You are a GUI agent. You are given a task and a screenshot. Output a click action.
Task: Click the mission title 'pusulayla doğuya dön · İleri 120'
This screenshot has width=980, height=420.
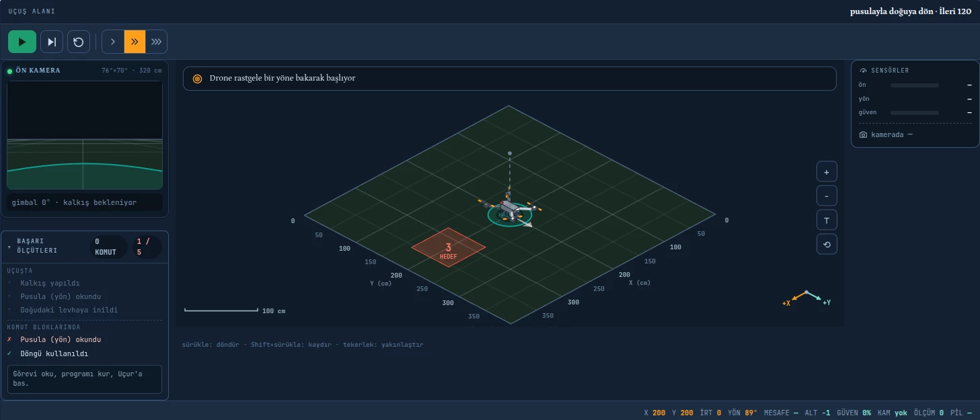coord(911,11)
